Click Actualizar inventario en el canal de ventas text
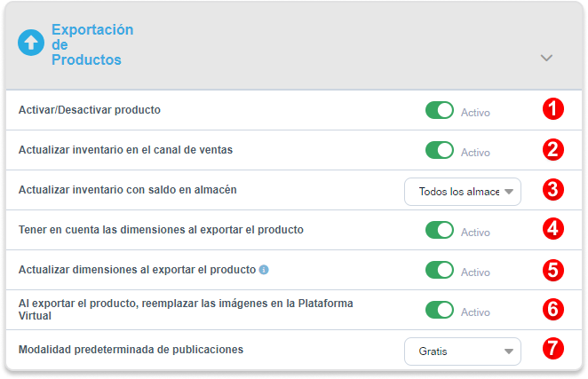 tap(125, 150)
